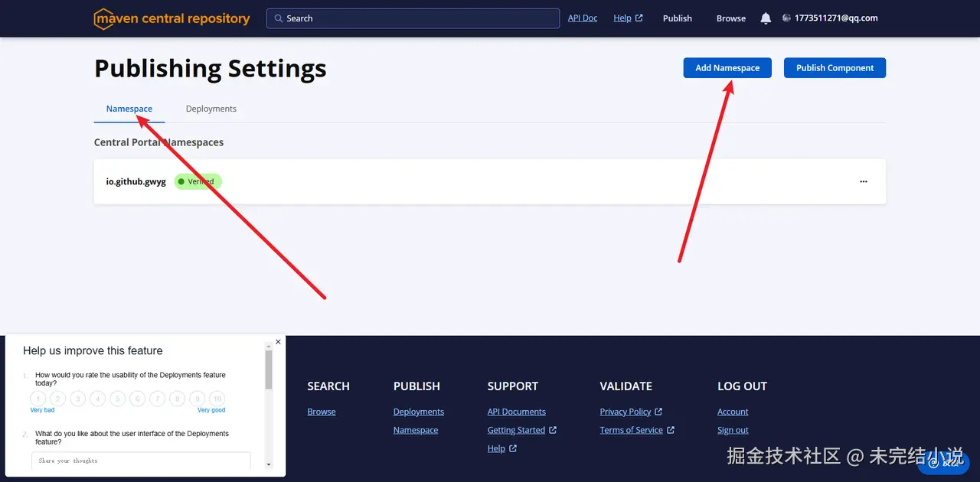Rate usability 7 in survey
The image size is (980, 482).
pyautogui.click(x=158, y=399)
